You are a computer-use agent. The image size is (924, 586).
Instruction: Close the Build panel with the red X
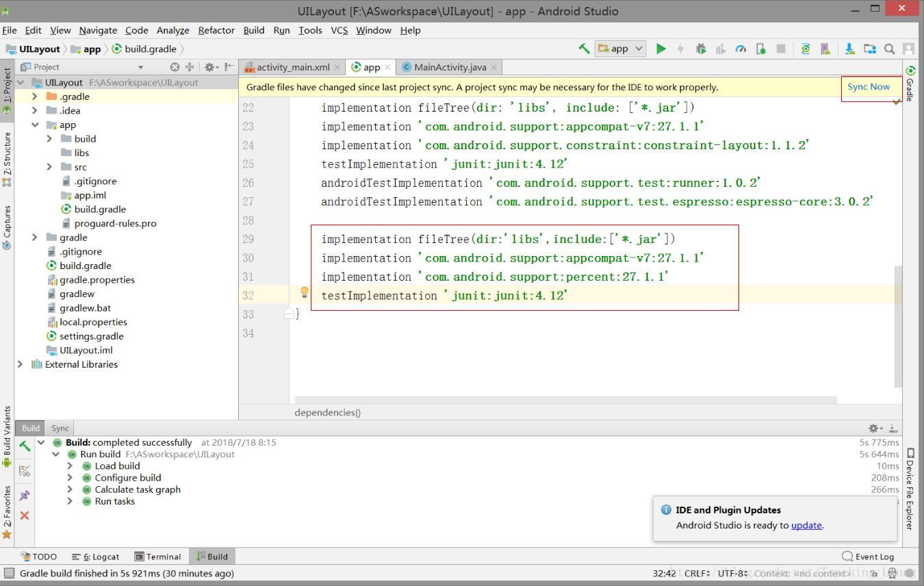(x=25, y=515)
